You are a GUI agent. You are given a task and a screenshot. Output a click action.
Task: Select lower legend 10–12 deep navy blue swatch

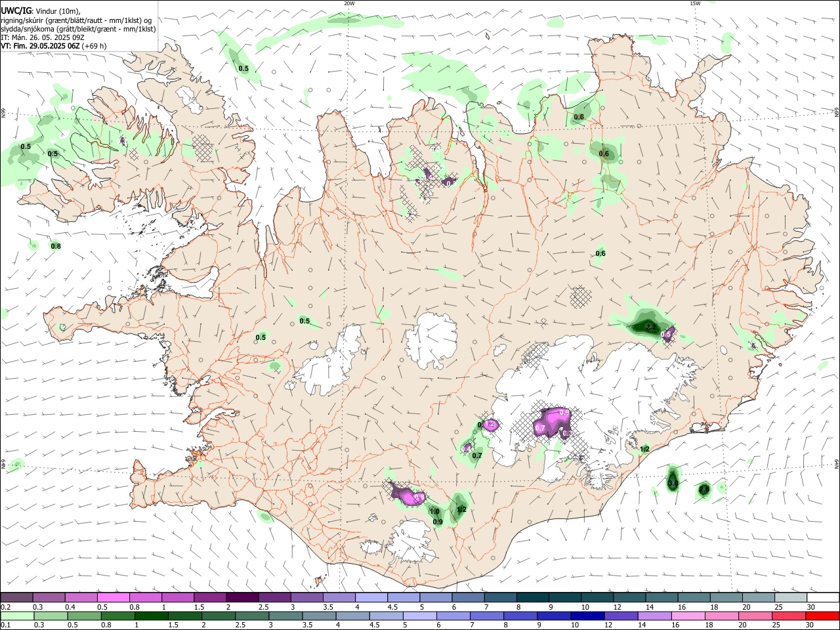tap(588, 616)
